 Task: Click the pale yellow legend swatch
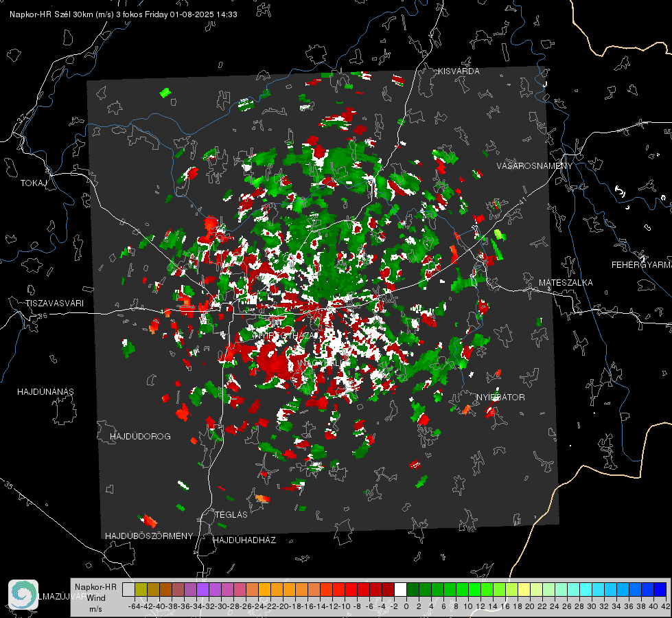coord(524,589)
